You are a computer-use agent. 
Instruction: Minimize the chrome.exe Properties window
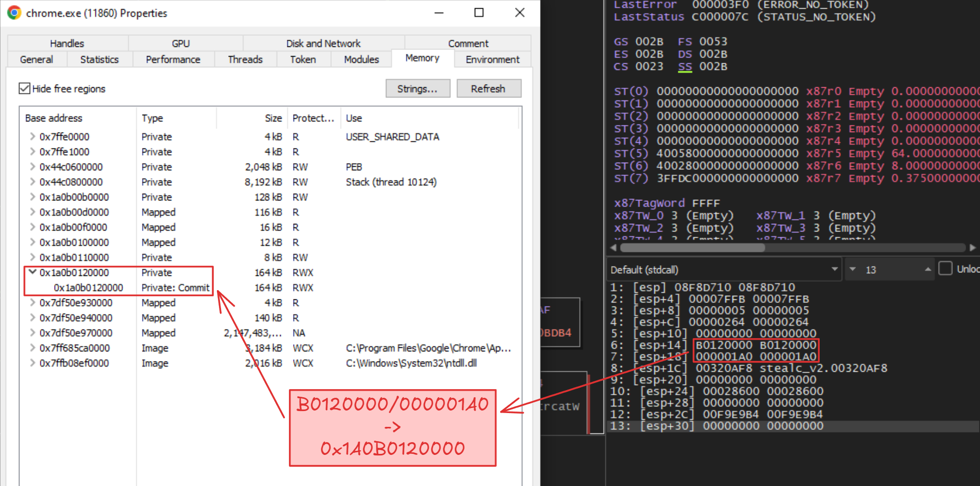tap(439, 13)
